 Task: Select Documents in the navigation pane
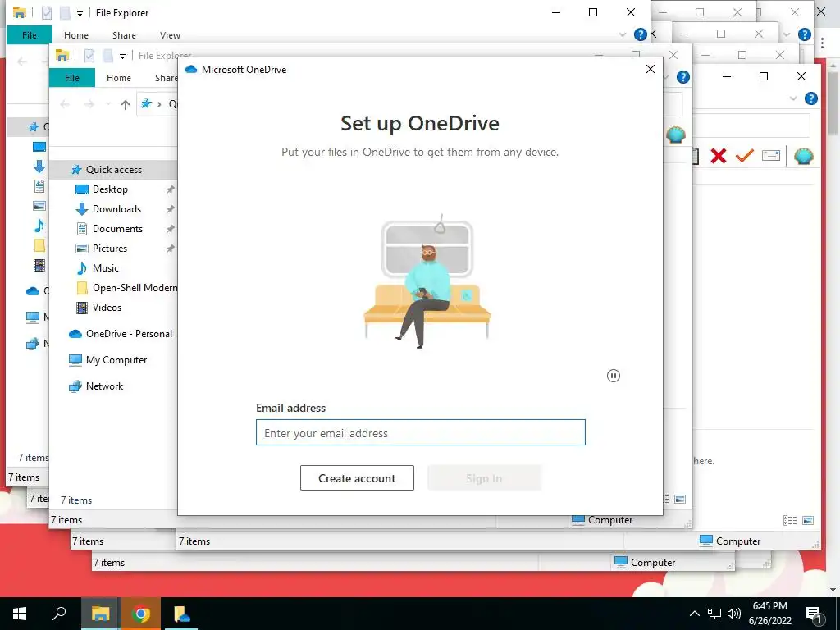[x=117, y=229]
